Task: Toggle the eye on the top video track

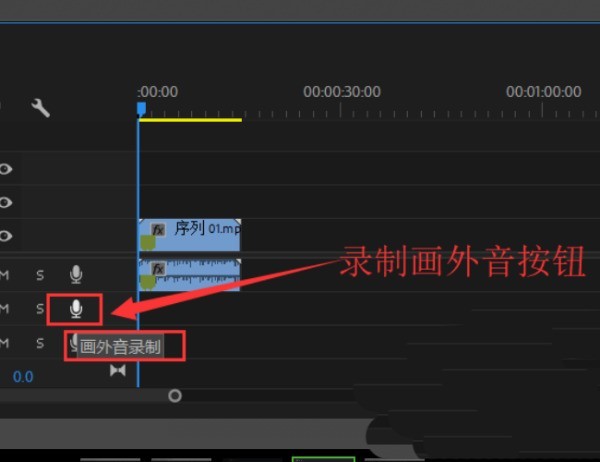Action: 5,169
